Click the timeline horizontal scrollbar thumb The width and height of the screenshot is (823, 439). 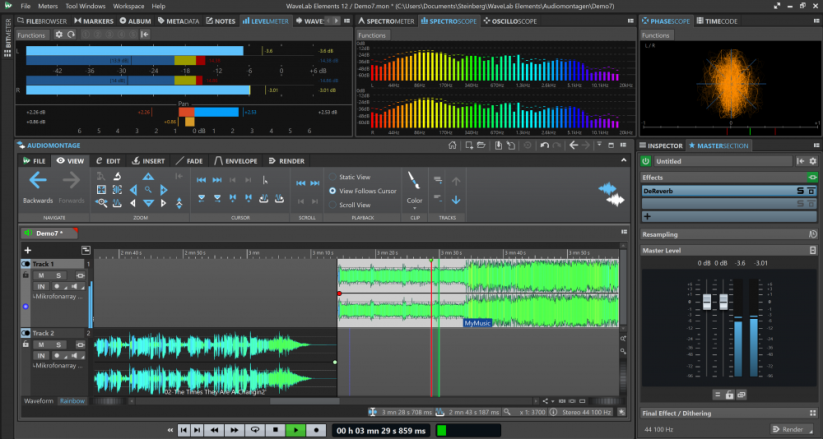tap(304, 401)
